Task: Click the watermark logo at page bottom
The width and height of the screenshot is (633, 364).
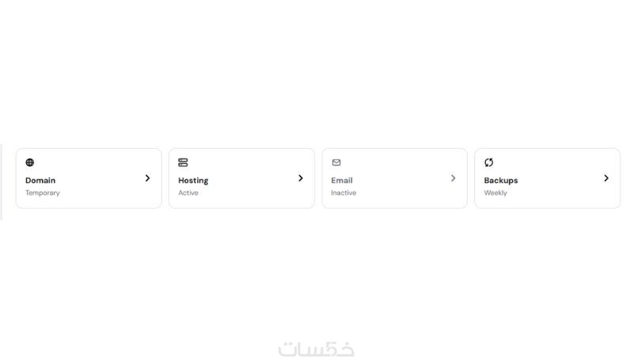Action: [x=316, y=349]
